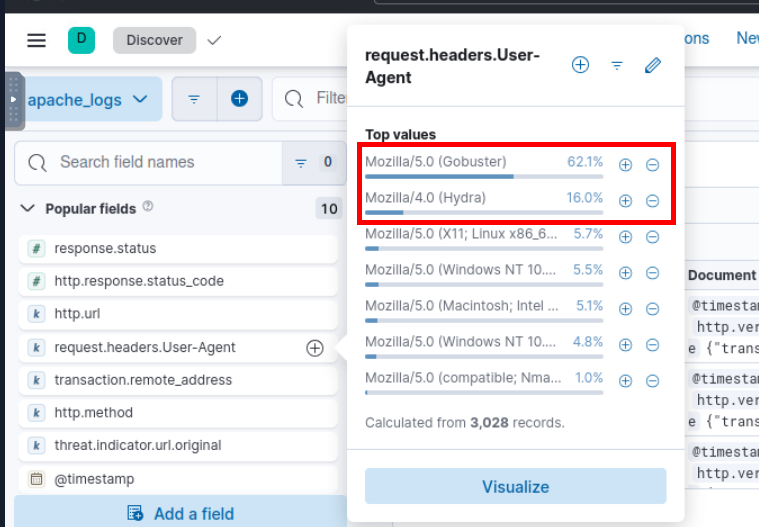Filter out the 4.8% Windows NT 10 value
Screen dimensions: 759x527
tap(653, 345)
